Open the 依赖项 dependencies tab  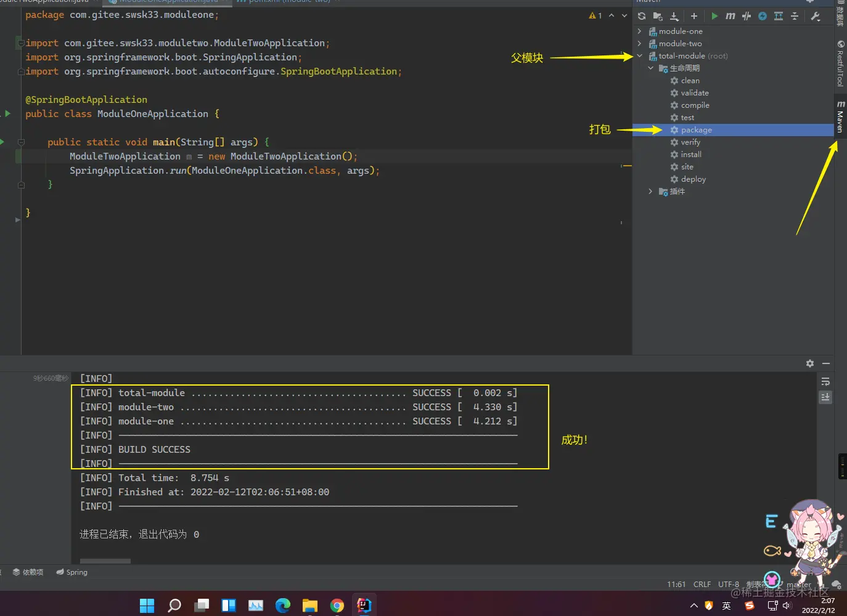[28, 572]
